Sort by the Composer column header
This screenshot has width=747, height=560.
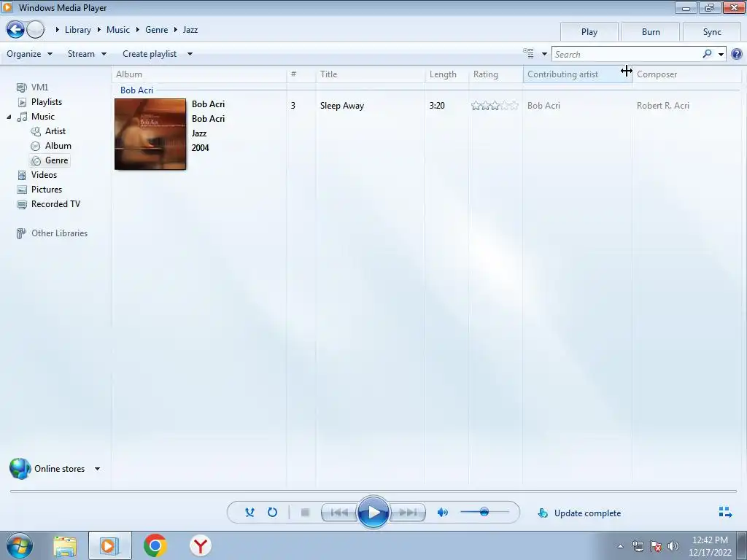687,74
